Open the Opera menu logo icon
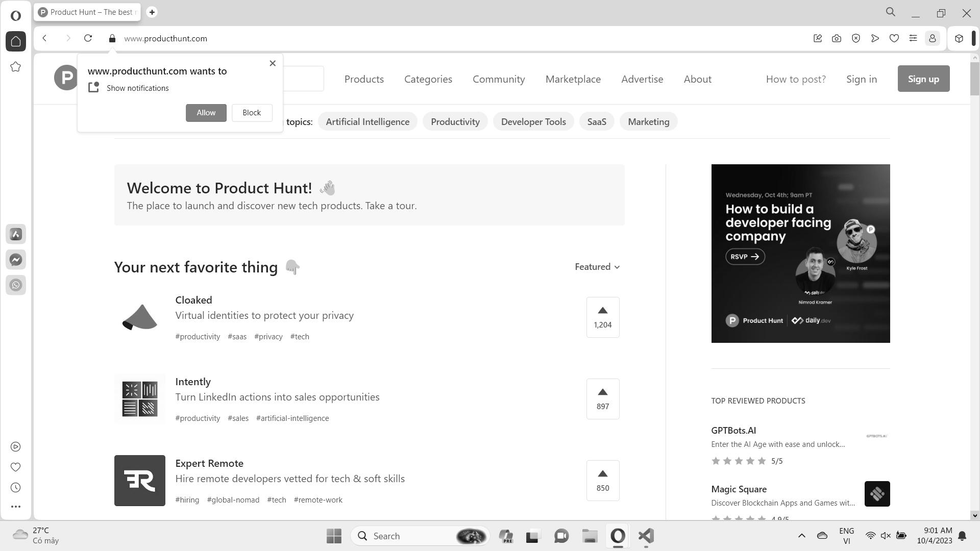This screenshot has height=551, width=980. point(16,16)
